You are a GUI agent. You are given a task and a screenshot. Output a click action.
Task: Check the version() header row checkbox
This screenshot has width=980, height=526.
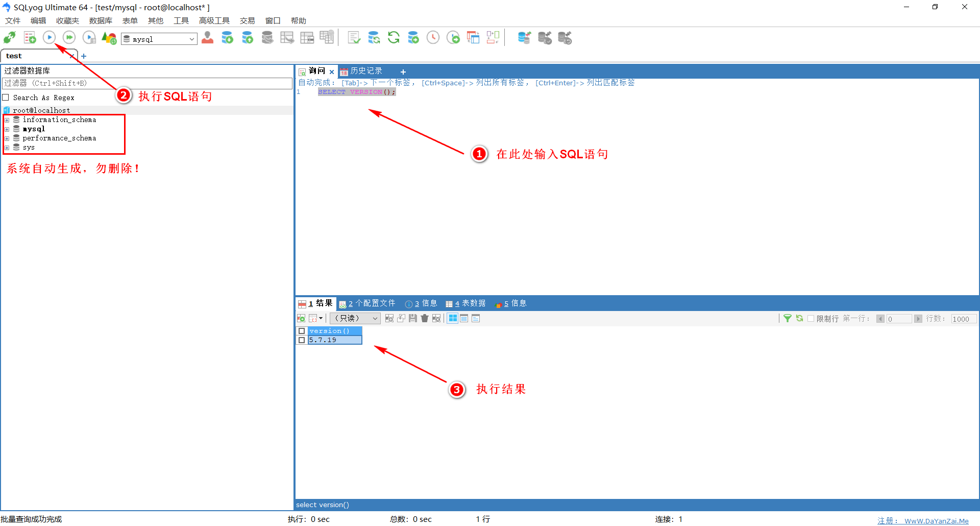302,331
